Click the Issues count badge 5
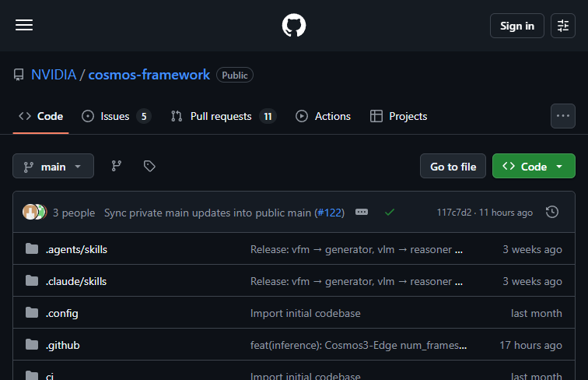 pos(144,116)
